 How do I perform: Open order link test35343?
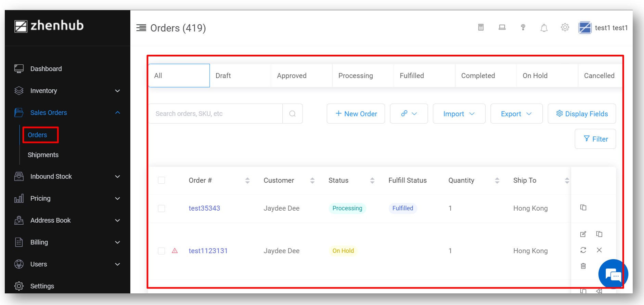pos(204,208)
